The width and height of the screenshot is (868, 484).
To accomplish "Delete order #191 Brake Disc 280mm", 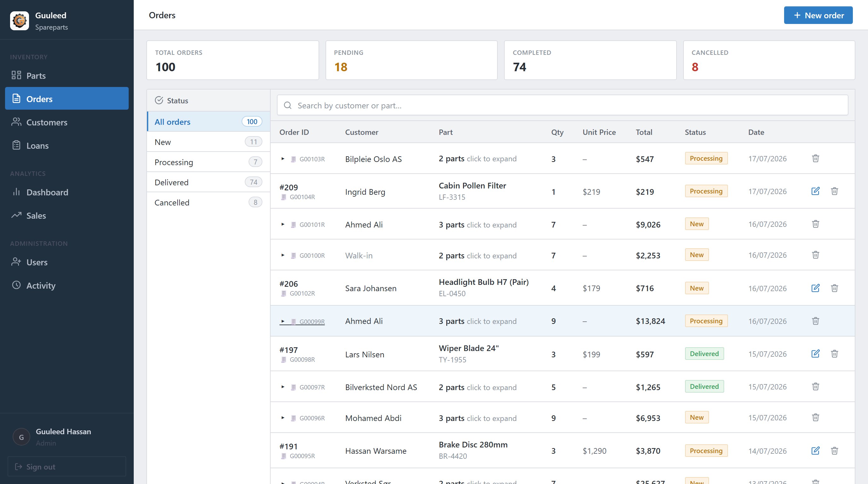I will click(834, 451).
